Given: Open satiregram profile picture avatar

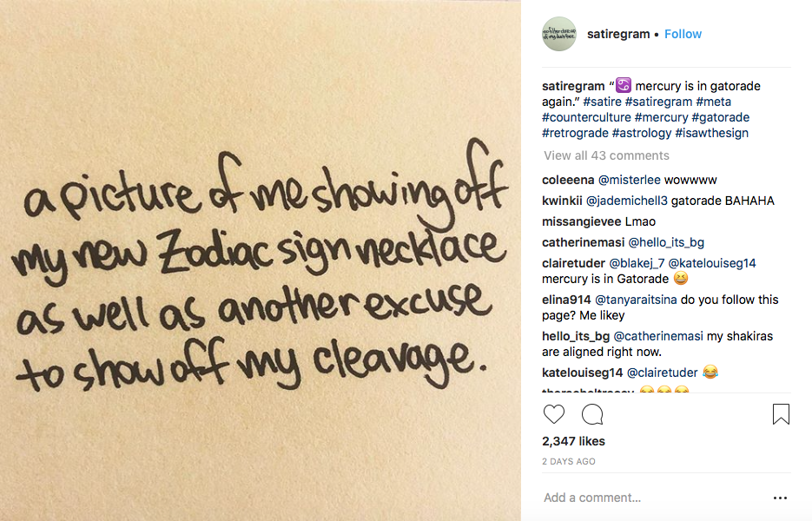Looking at the screenshot, I should [559, 34].
